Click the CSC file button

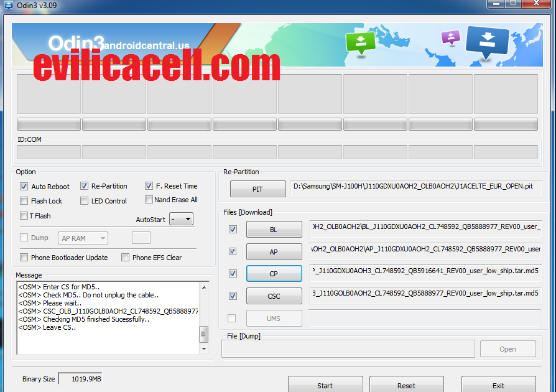pyautogui.click(x=274, y=296)
